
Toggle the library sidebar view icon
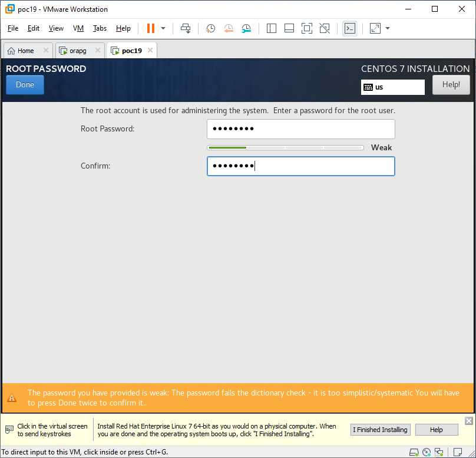(x=272, y=28)
